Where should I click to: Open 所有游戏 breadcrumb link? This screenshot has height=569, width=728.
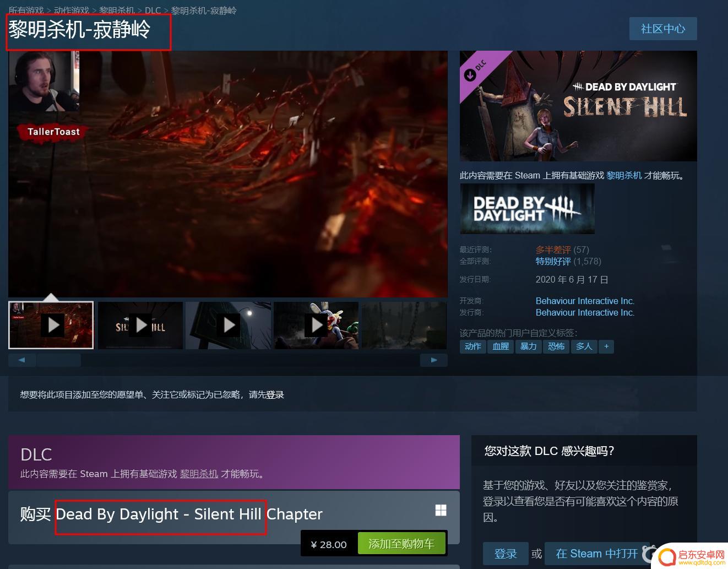[x=26, y=10]
